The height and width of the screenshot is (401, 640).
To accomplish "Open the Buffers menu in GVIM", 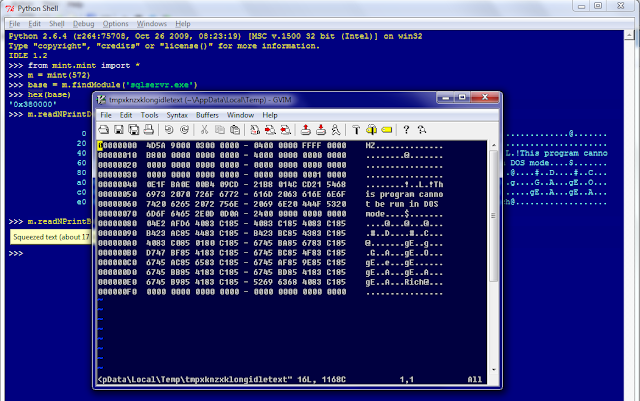I will tap(207, 115).
